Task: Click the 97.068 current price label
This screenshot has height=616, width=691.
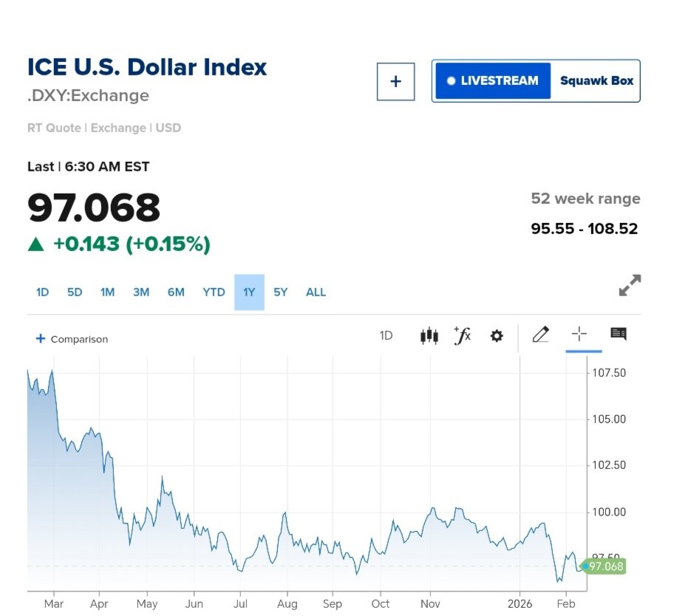Action: click(605, 567)
